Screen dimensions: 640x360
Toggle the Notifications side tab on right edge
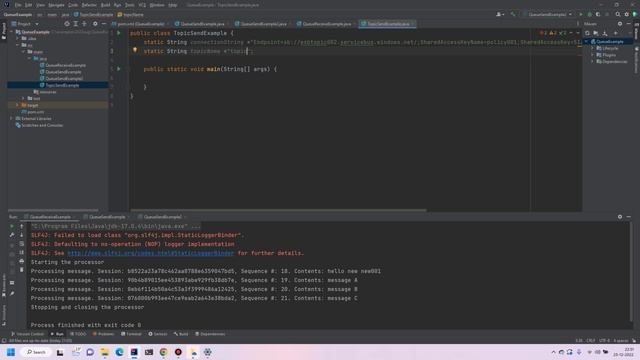click(636, 60)
